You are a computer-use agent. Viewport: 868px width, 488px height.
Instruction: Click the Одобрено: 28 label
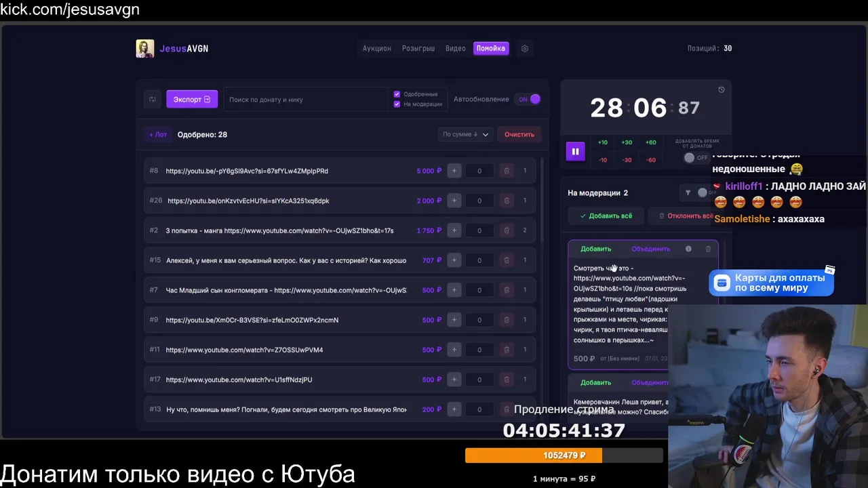[202, 134]
